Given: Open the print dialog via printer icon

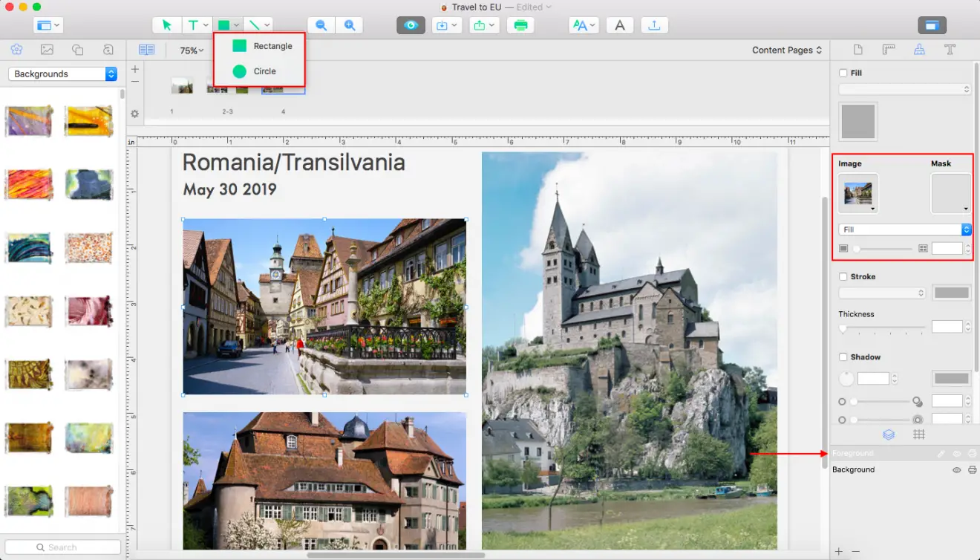Looking at the screenshot, I should 520,25.
